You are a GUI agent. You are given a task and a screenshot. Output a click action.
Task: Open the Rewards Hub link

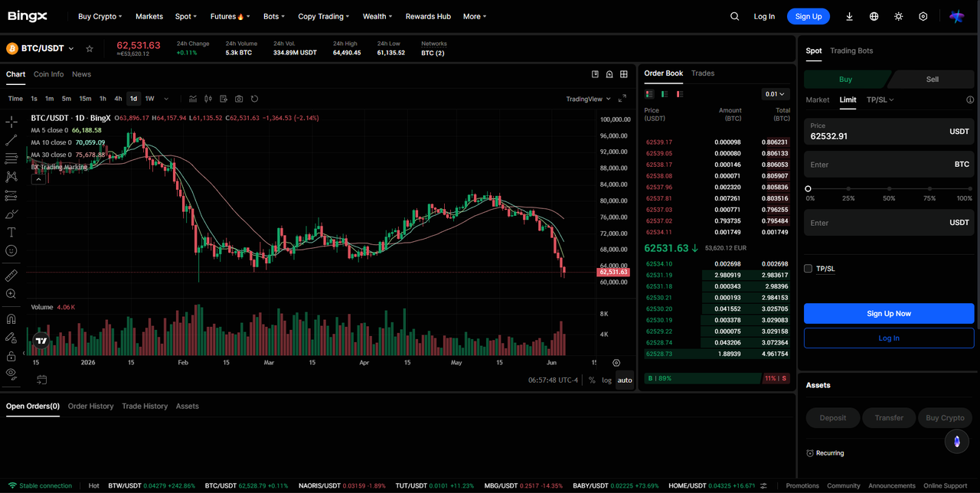click(x=428, y=16)
